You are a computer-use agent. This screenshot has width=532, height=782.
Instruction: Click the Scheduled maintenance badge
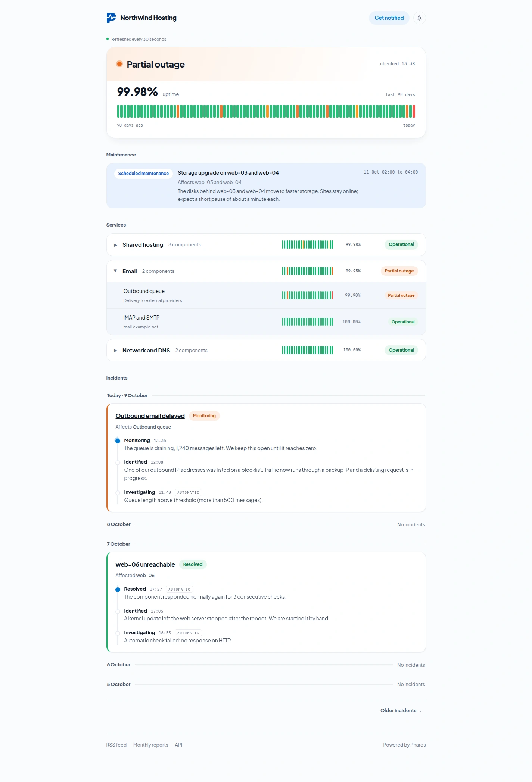(143, 174)
